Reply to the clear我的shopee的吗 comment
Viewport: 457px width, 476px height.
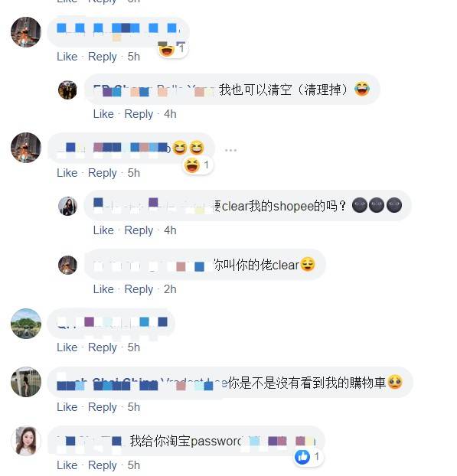(x=139, y=230)
